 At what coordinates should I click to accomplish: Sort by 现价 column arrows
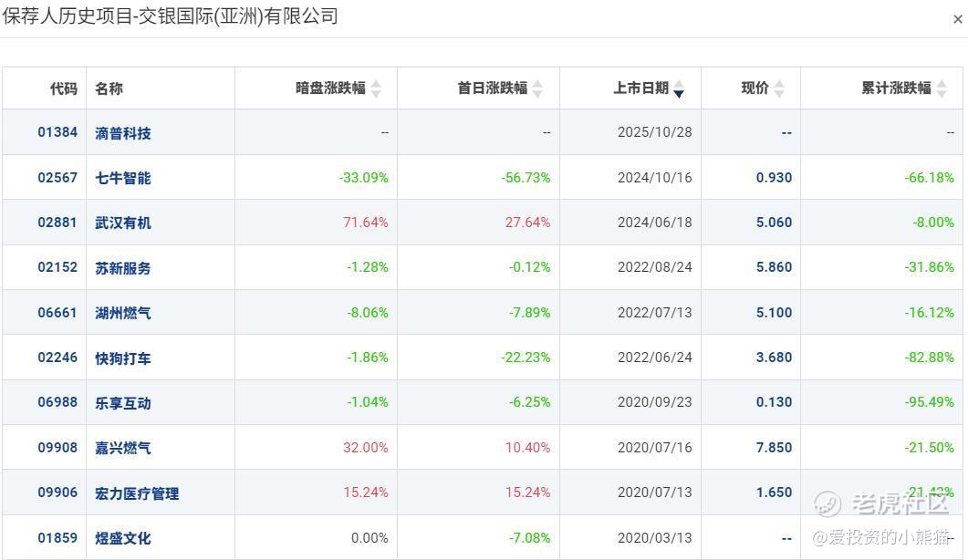click(779, 88)
